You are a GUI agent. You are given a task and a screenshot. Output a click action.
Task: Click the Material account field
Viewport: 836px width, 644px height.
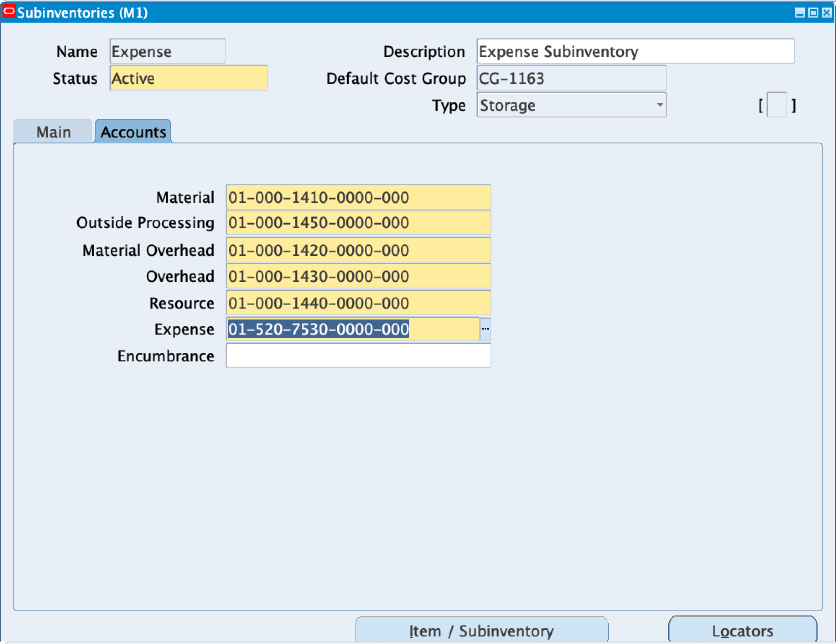click(x=358, y=197)
